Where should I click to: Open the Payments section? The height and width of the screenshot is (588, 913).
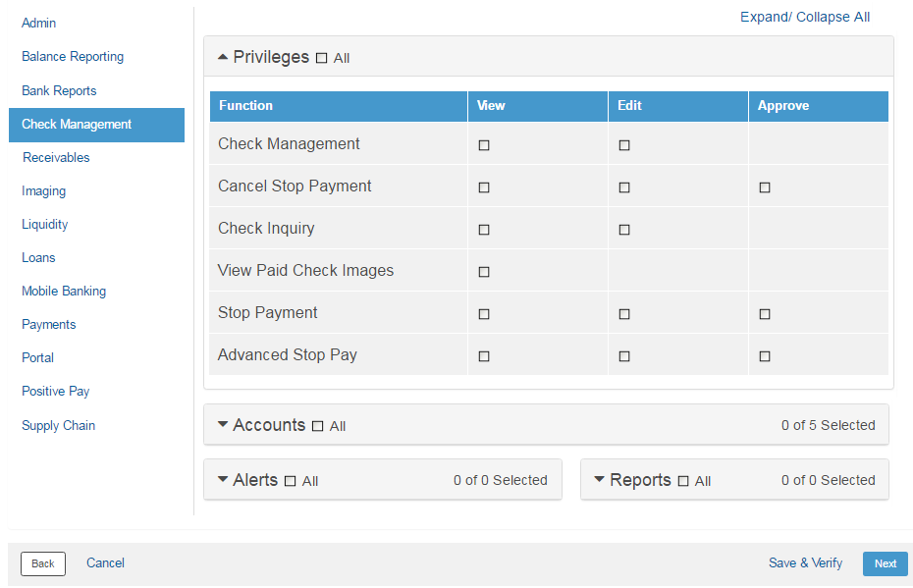[x=48, y=324]
